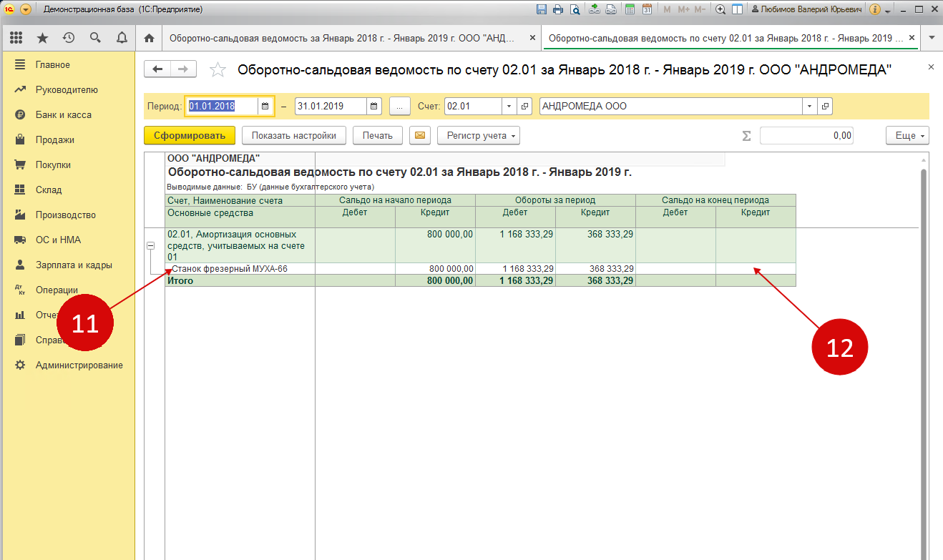Click the Print icon in title bar
The width and height of the screenshot is (943, 560).
point(558,10)
